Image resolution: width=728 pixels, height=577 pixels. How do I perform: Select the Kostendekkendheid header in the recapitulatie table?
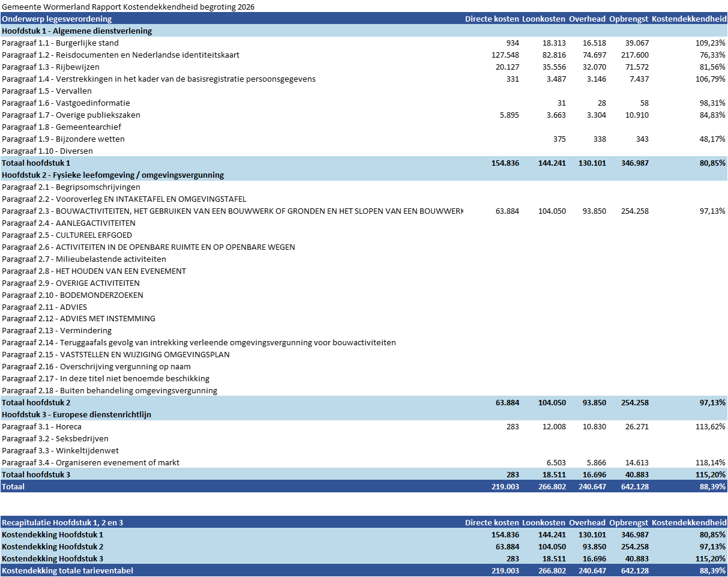[689, 522]
